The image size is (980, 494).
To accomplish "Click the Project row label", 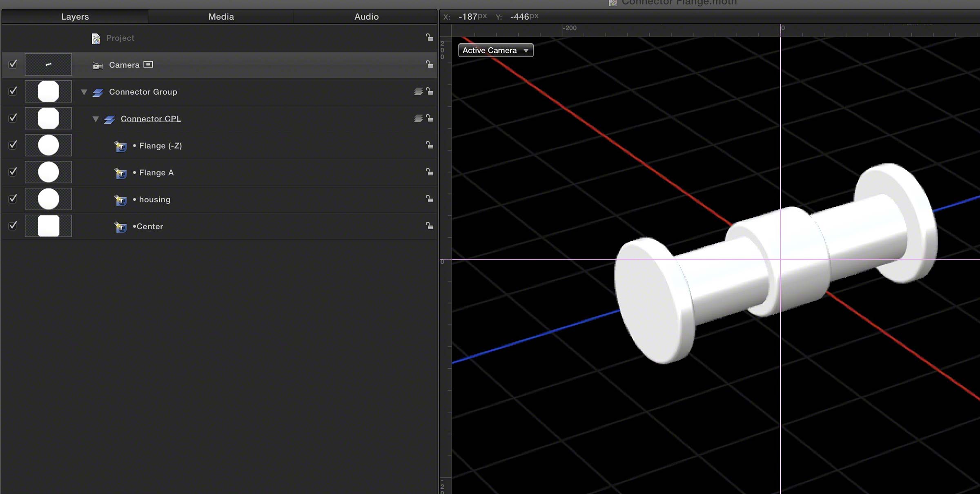I will click(120, 38).
